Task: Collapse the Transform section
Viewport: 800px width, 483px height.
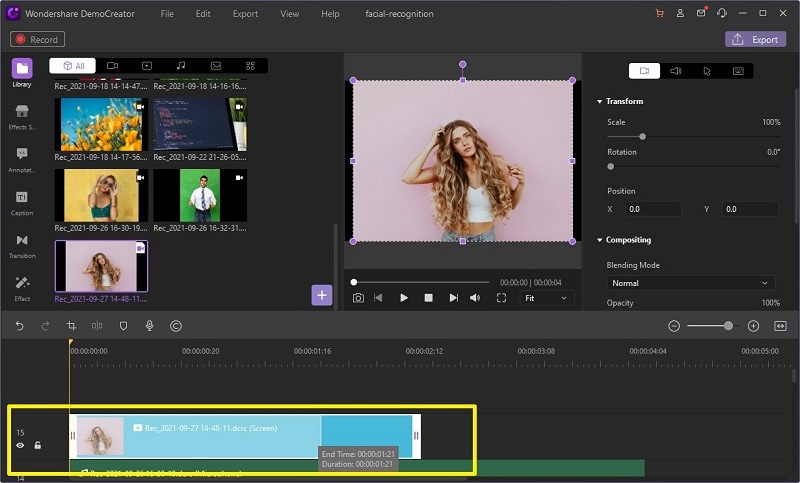Action: [x=600, y=102]
